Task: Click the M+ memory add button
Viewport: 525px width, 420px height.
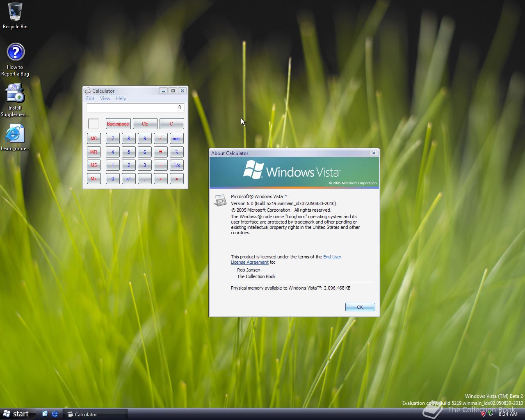Action: pyautogui.click(x=94, y=179)
